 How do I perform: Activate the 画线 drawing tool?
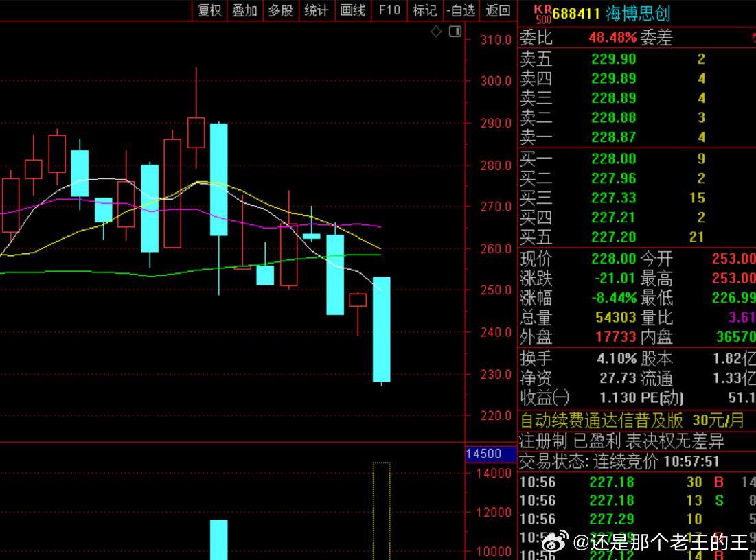(x=352, y=10)
